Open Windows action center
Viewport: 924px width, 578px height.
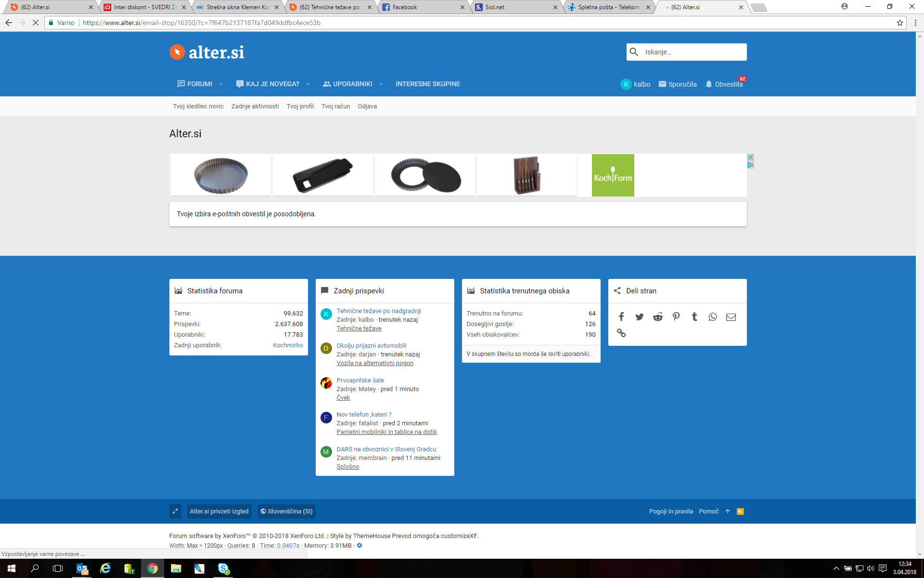(882, 568)
